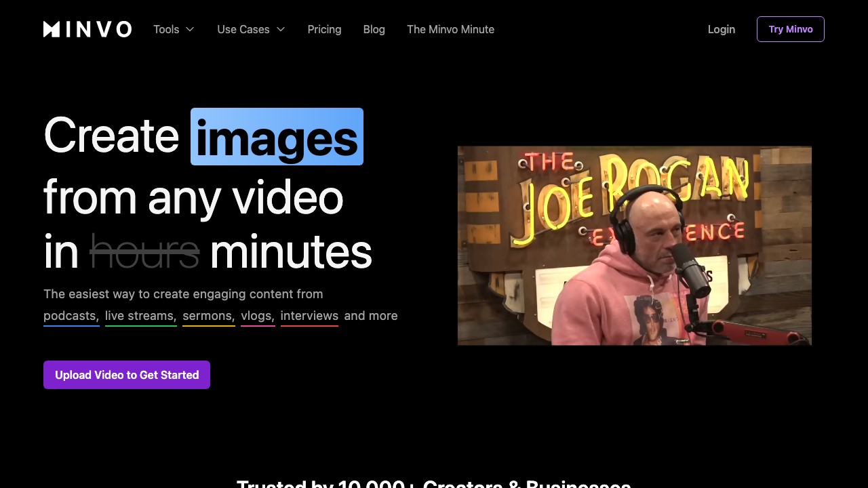Open the Blog link

(x=374, y=29)
